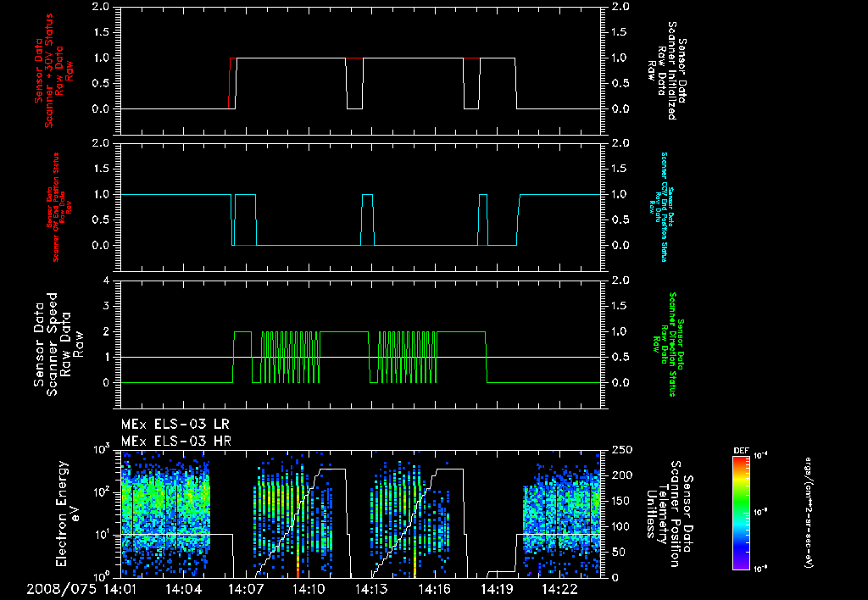868x600 pixels.
Task: Click the 'MEx ELS-03 LR' label
Action: point(175,425)
